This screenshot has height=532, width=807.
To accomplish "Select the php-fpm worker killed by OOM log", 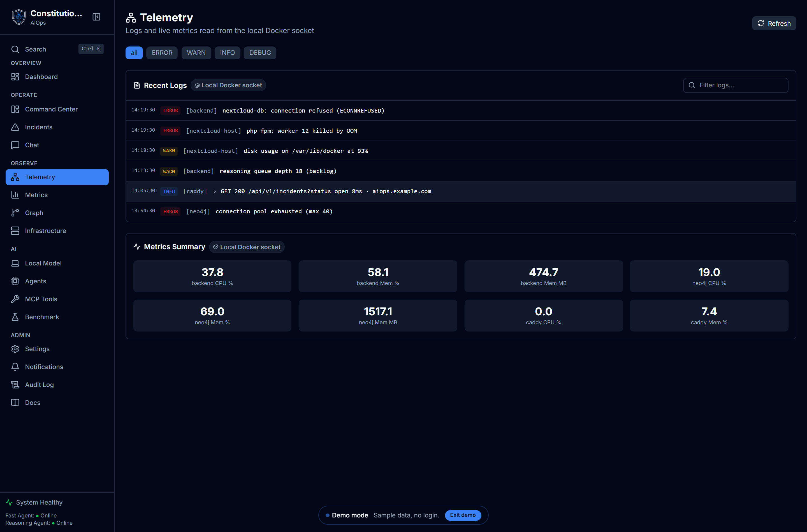I will 461,131.
